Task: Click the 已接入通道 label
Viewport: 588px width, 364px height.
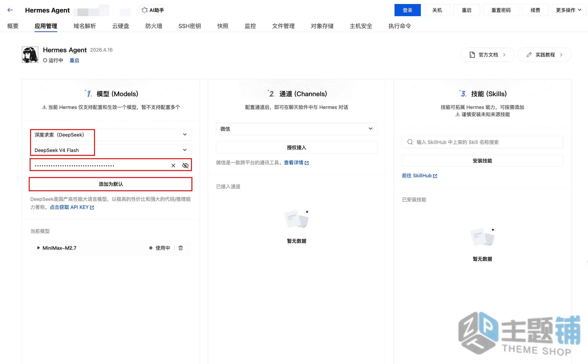Action: [x=228, y=186]
